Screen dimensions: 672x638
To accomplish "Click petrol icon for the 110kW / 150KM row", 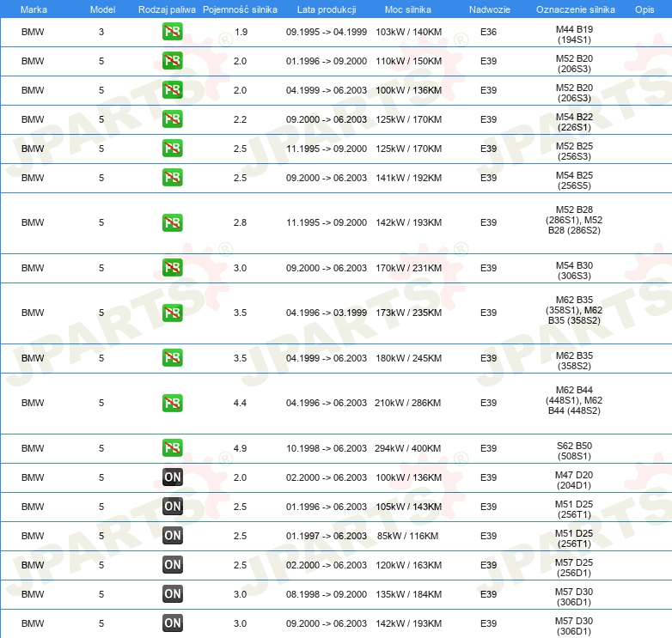I will (x=172, y=61).
